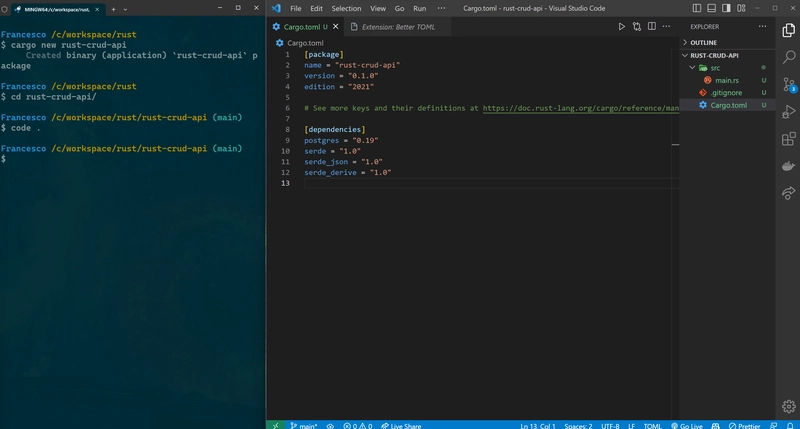The width and height of the screenshot is (800, 429).
Task: Select Cargo.toml in the explorer tree
Action: pos(728,105)
